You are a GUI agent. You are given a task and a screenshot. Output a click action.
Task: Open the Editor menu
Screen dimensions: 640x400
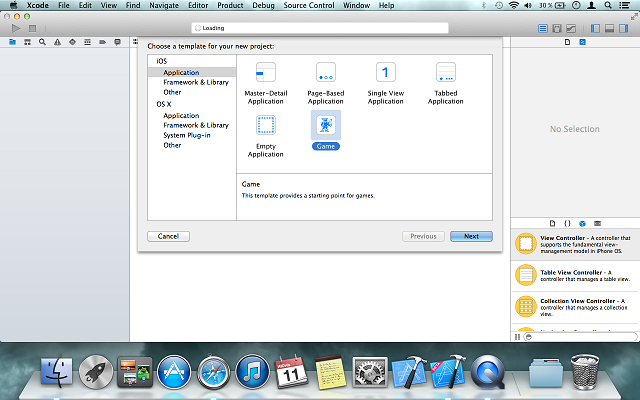(198, 5)
